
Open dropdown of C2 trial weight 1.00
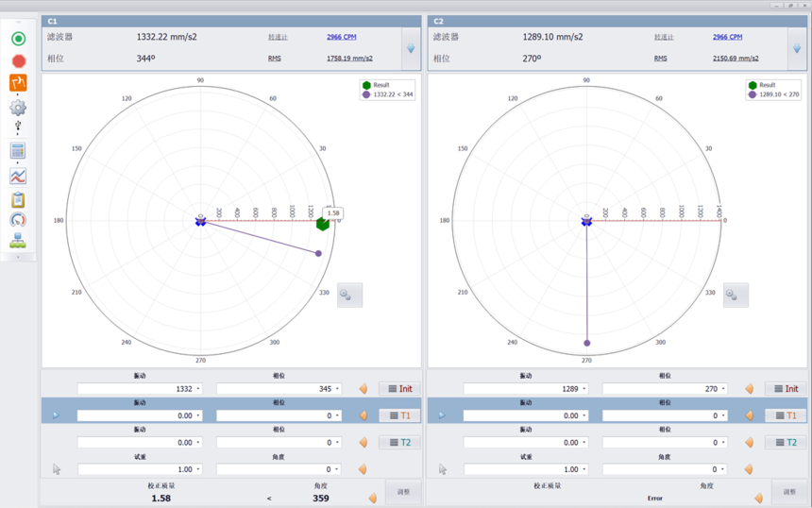tap(584, 469)
